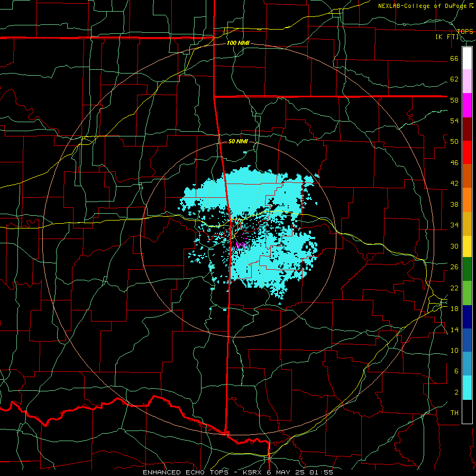Click the light pink legend swatch

click(467, 81)
